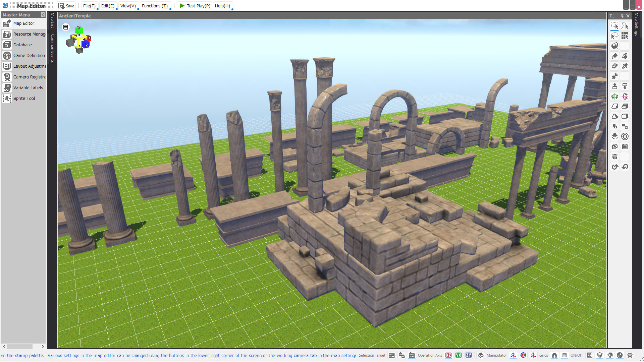The height and width of the screenshot is (362, 644).
Task: Select the shovel terrain tool
Action: click(x=614, y=76)
